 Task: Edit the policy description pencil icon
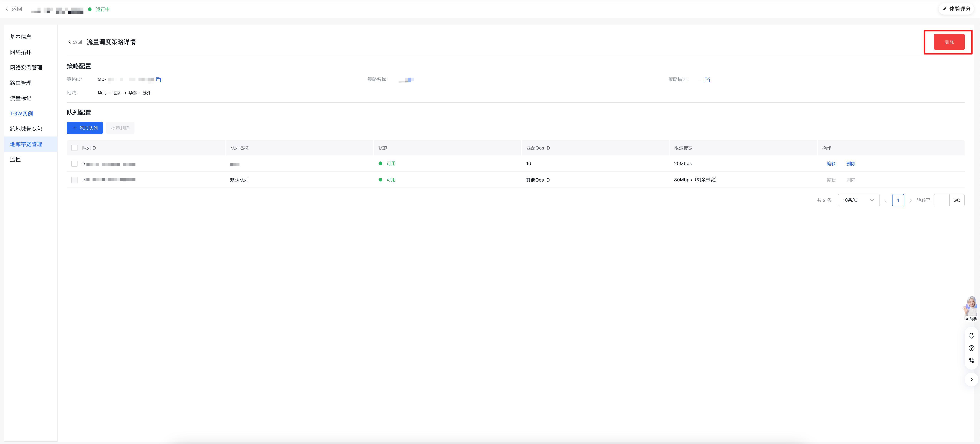[x=707, y=79]
